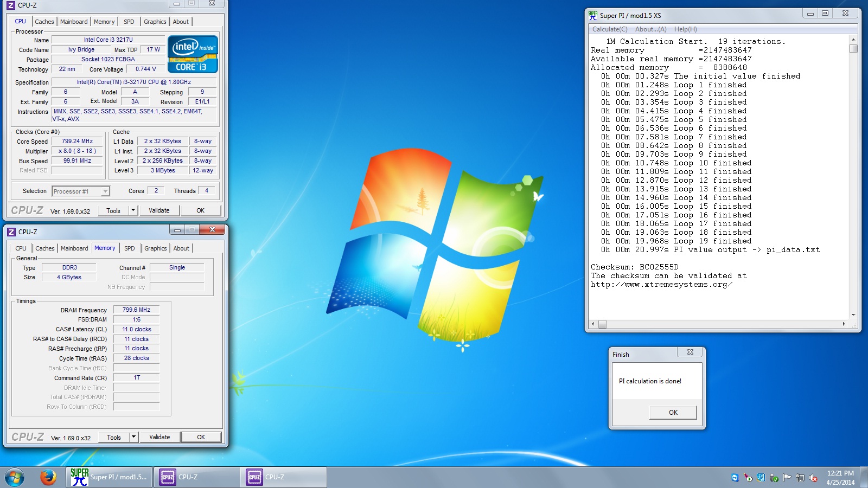The width and height of the screenshot is (868, 488).
Task: Click Tools button in bottom CPU-Z window
Action: tap(114, 437)
